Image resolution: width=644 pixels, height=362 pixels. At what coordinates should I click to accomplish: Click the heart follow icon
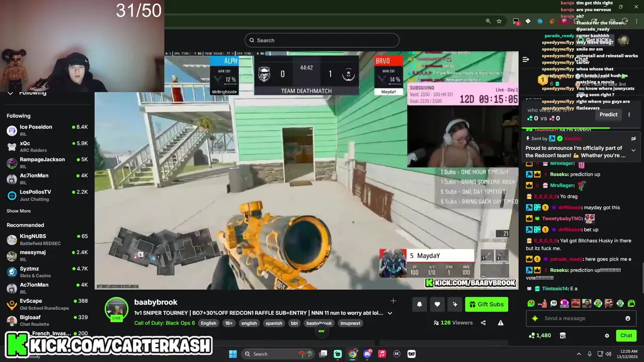[x=437, y=304]
